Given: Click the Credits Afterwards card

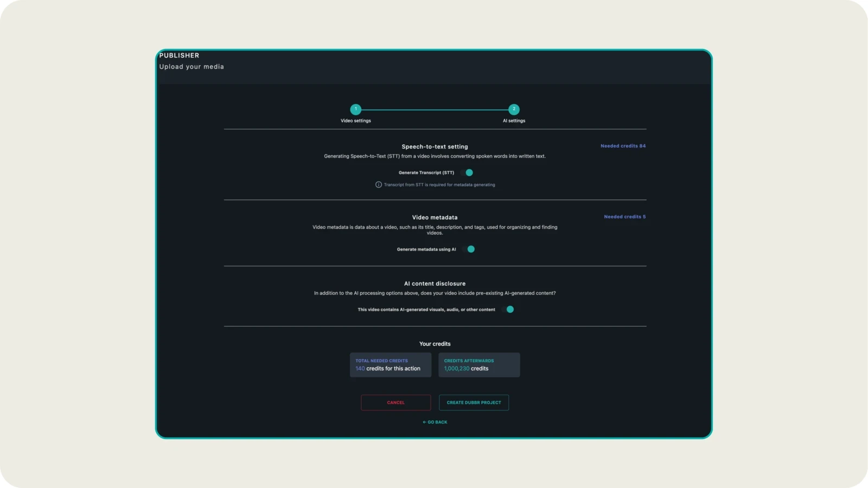Looking at the screenshot, I should (479, 365).
